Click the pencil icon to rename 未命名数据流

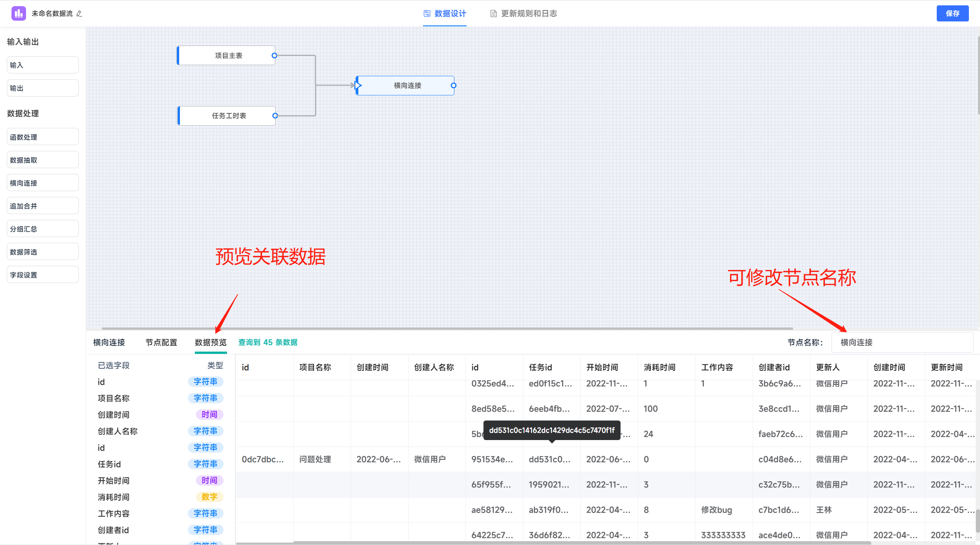80,13
